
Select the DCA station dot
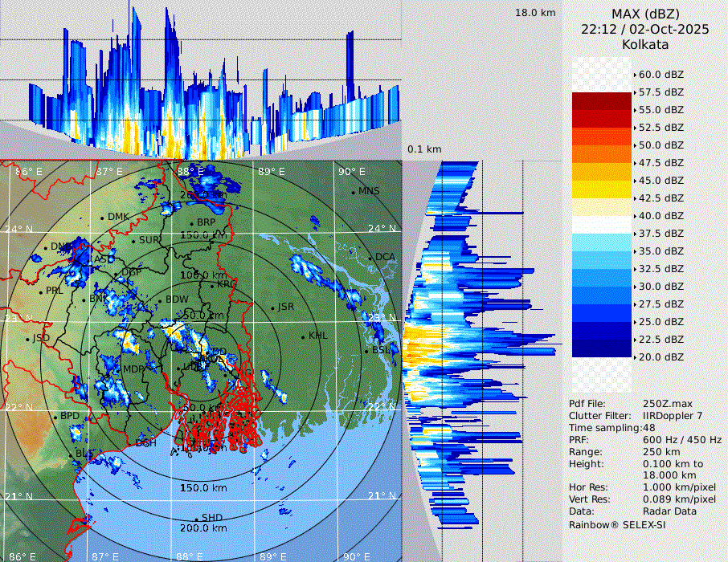pos(371,258)
